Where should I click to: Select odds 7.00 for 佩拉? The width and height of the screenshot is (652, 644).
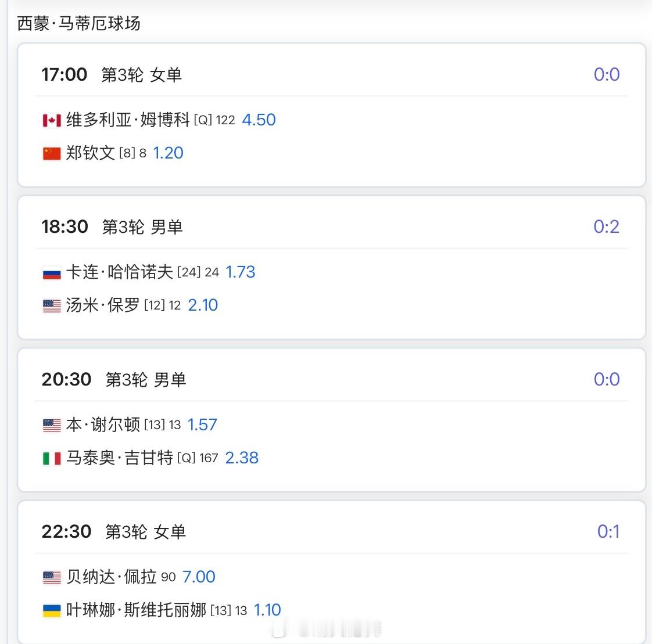coord(199,577)
